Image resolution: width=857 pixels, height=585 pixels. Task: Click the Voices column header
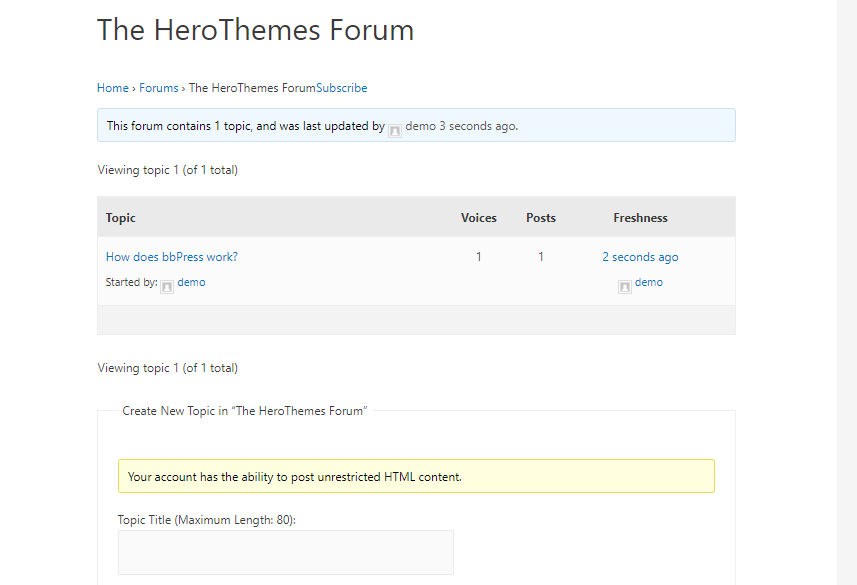pyautogui.click(x=478, y=218)
